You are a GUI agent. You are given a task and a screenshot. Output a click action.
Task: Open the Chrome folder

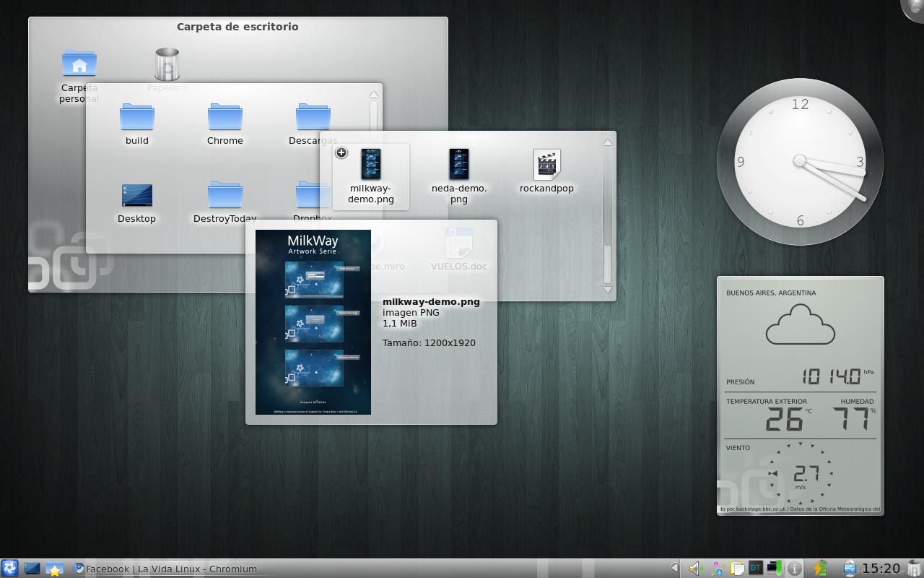point(225,116)
